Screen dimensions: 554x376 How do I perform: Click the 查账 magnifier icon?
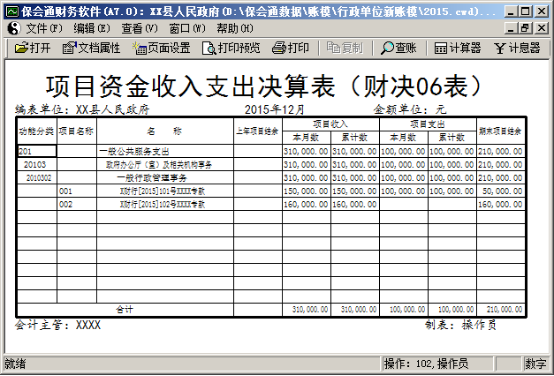pyautogui.click(x=387, y=48)
